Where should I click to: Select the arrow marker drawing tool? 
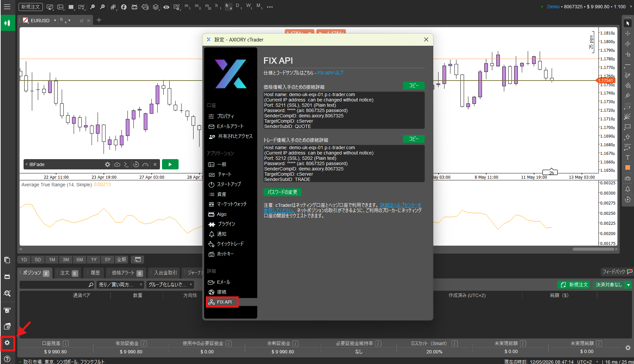pyautogui.click(x=628, y=137)
